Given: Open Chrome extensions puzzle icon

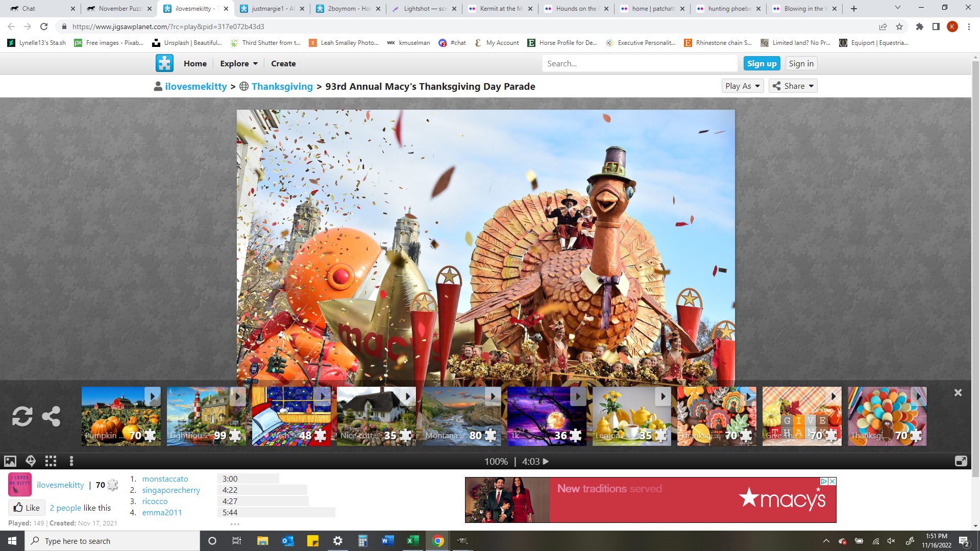Looking at the screenshot, I should tap(920, 27).
